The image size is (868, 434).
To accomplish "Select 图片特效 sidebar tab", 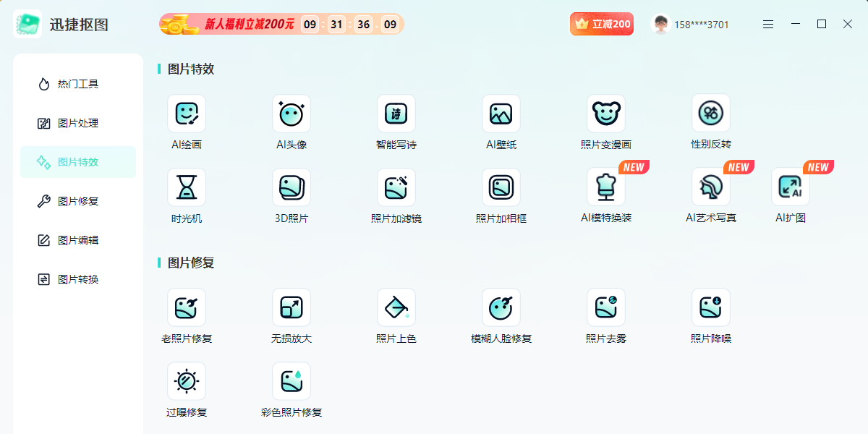I will [x=78, y=162].
